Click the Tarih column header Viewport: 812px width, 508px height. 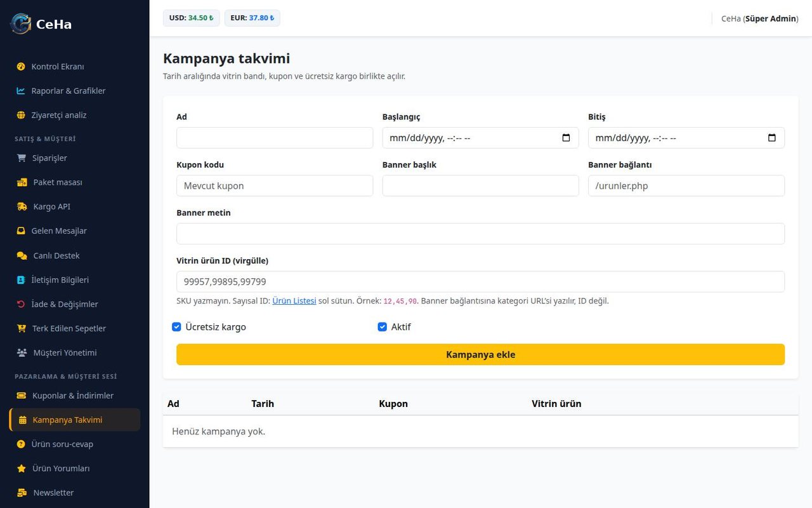263,404
